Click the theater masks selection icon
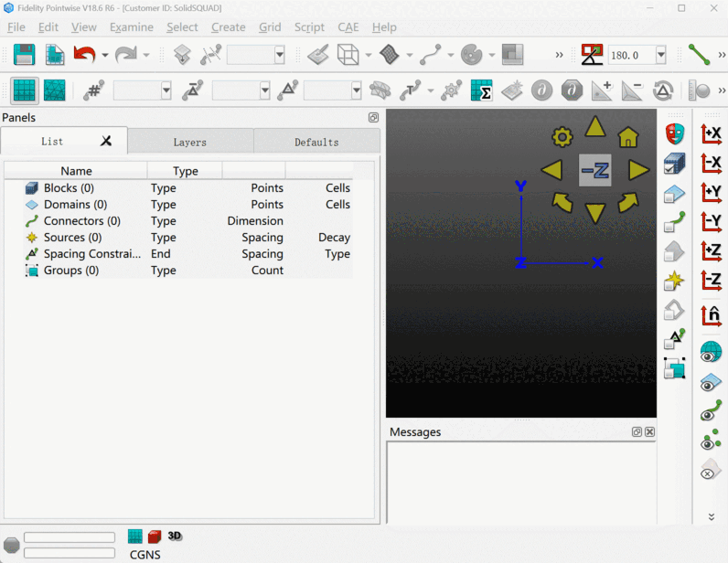 [675, 134]
